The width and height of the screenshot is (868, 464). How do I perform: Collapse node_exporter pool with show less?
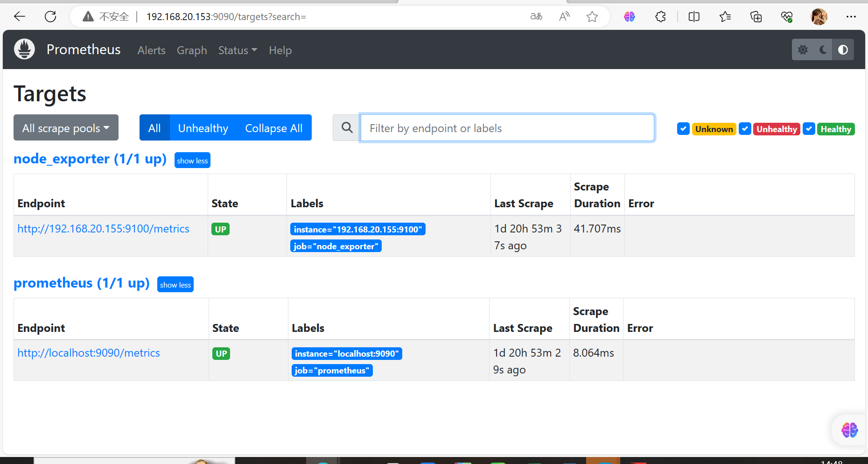point(192,160)
